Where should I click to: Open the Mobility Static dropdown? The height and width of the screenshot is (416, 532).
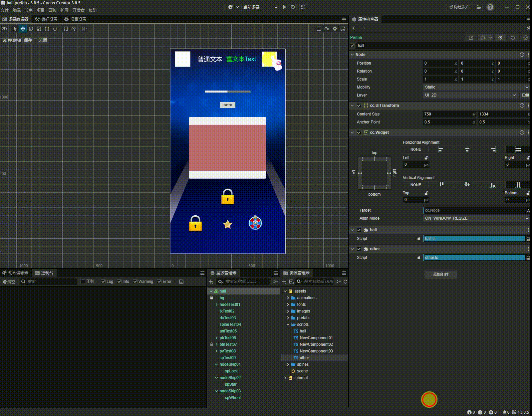pyautogui.click(x=476, y=87)
